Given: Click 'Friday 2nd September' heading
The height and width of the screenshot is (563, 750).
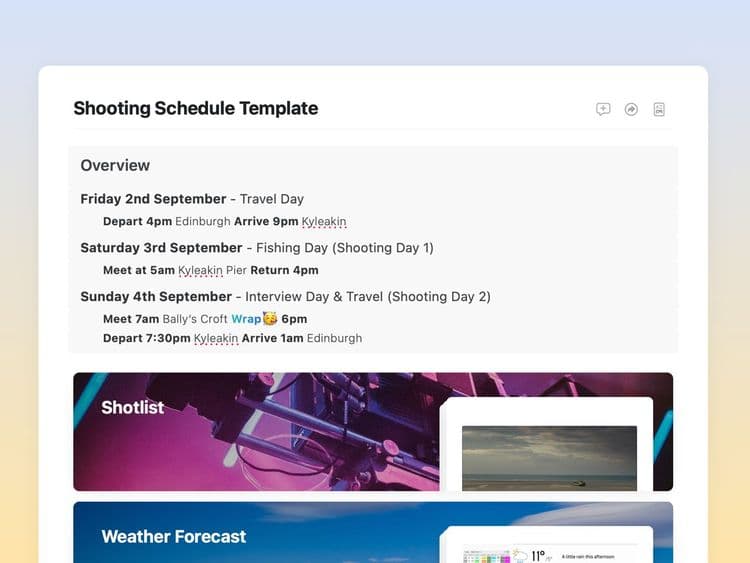Looking at the screenshot, I should (x=153, y=199).
